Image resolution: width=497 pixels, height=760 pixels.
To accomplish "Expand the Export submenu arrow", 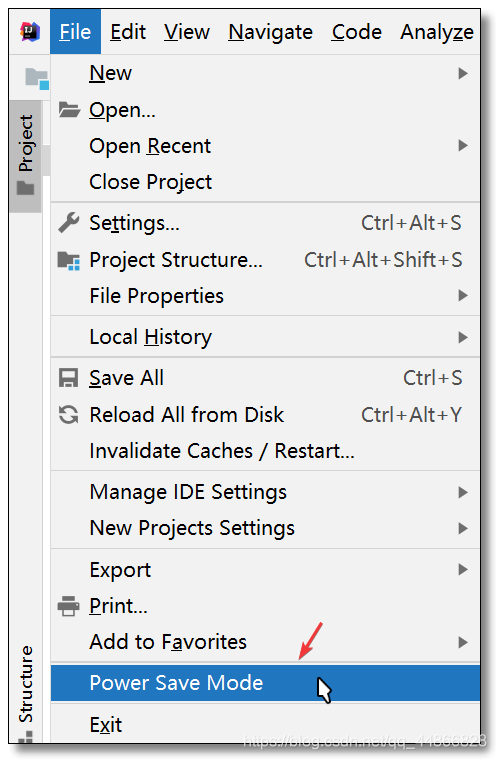I will [x=463, y=570].
